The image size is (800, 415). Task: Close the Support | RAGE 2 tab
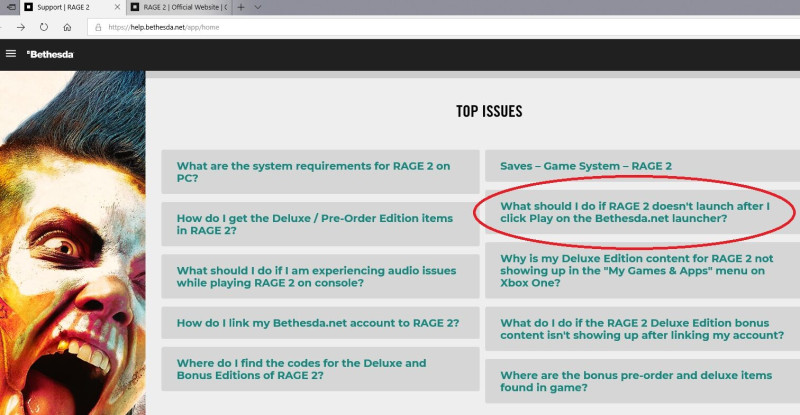[x=117, y=7]
